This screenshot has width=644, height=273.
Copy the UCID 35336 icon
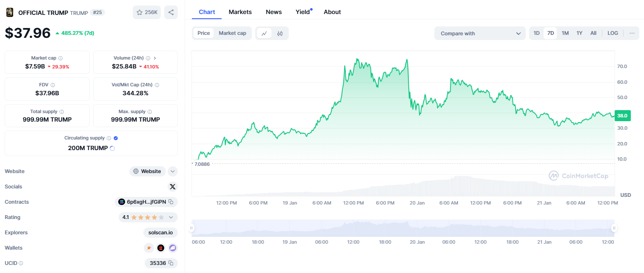pyautogui.click(x=171, y=263)
